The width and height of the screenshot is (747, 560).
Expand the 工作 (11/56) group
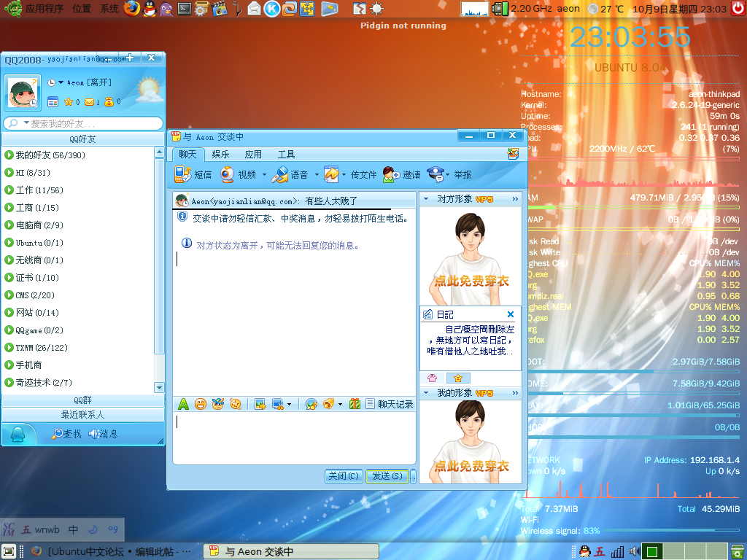click(9, 190)
